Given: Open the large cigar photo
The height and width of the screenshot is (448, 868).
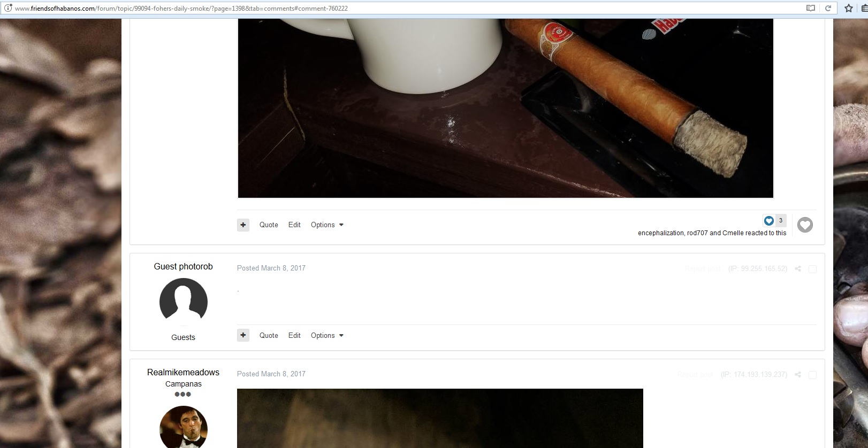Looking at the screenshot, I should coord(505,108).
